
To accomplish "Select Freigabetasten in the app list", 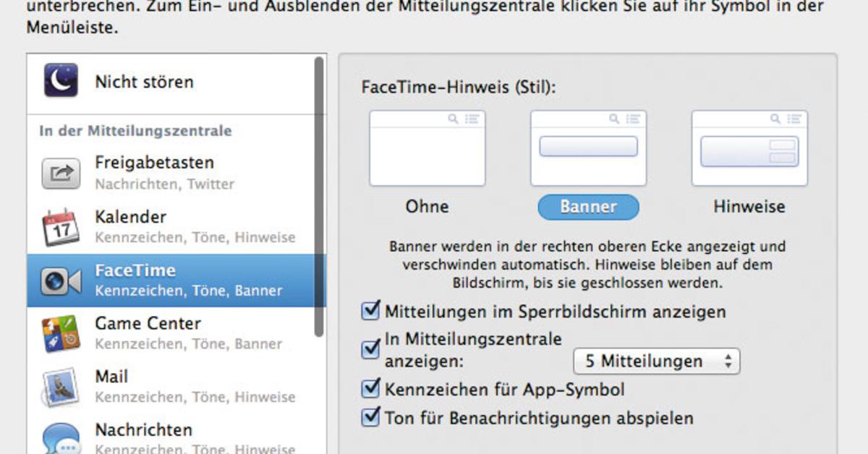I will click(171, 174).
